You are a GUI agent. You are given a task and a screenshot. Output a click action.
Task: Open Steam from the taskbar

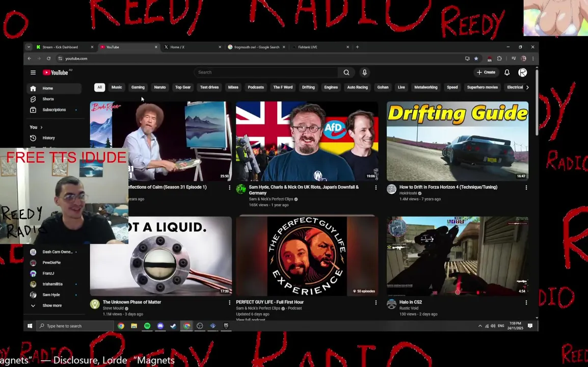pyautogui.click(x=173, y=326)
